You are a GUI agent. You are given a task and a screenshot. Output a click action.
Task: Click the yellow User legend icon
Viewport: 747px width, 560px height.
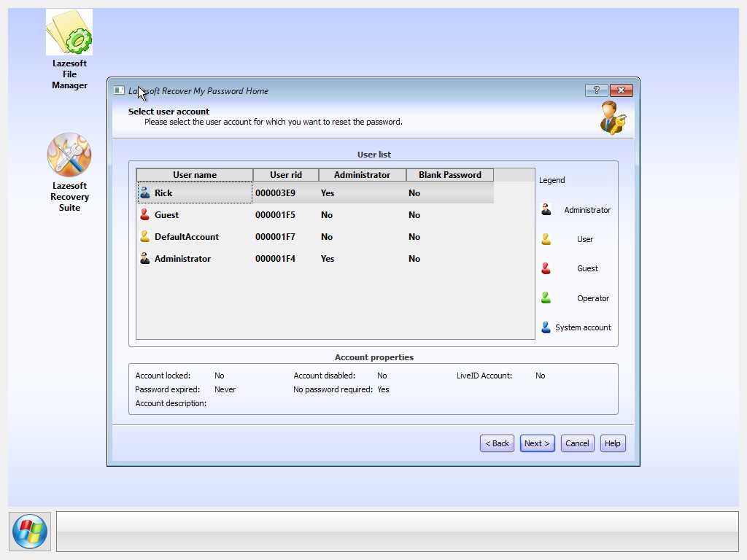click(x=546, y=239)
